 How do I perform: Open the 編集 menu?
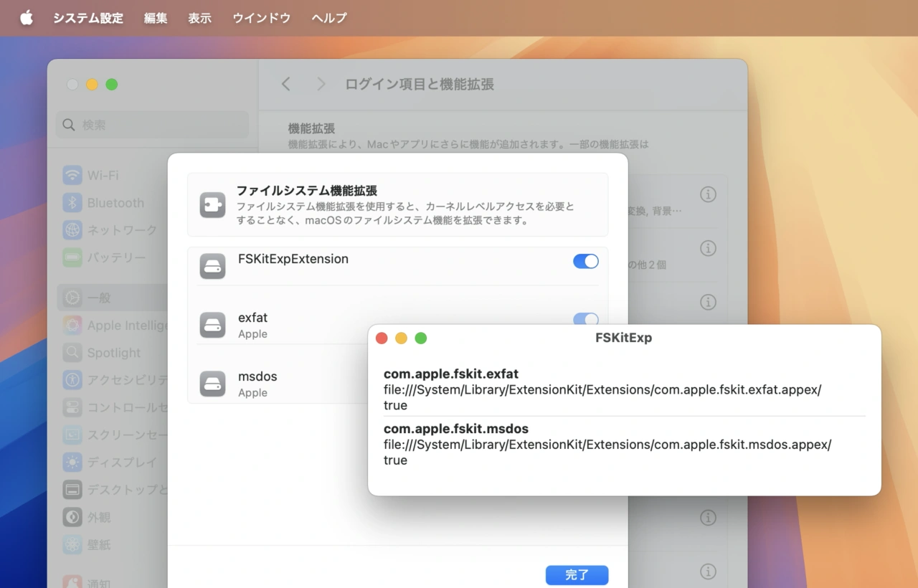pyautogui.click(x=156, y=18)
